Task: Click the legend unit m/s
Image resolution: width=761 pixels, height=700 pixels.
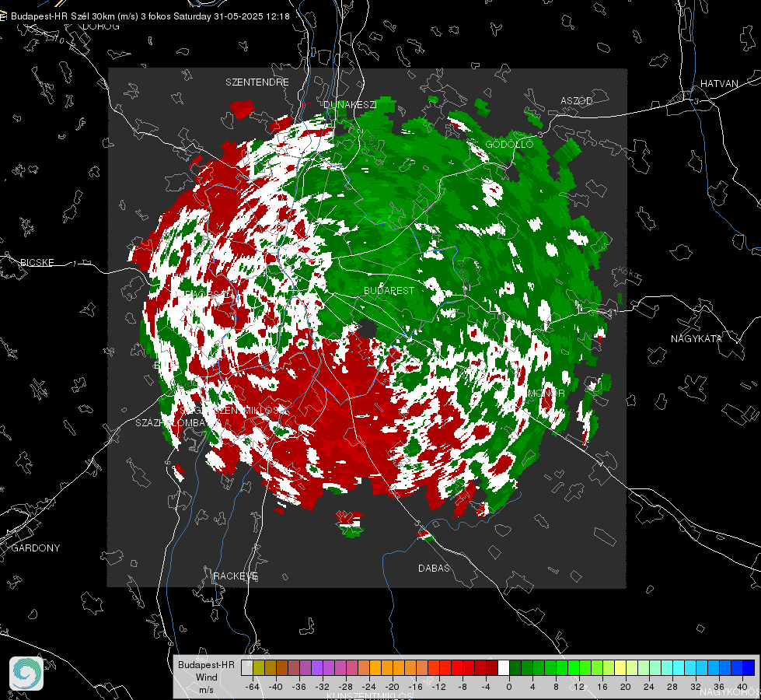Action: (206, 689)
